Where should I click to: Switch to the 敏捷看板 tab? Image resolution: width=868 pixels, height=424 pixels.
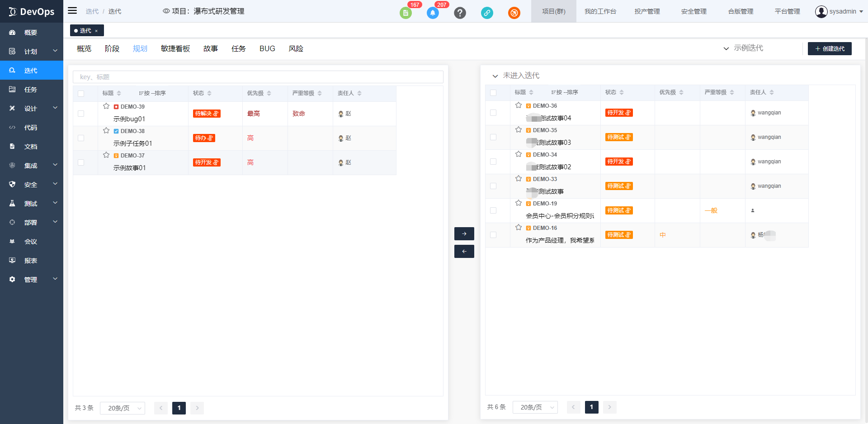pyautogui.click(x=175, y=49)
